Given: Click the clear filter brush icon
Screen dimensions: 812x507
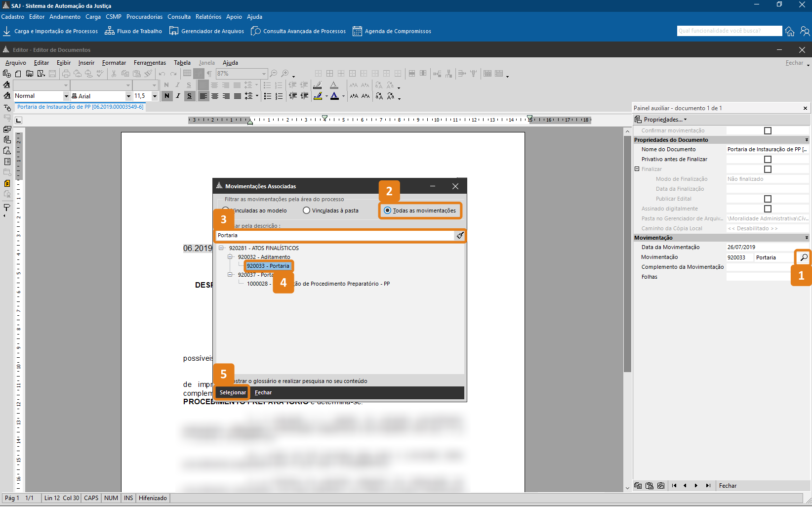Looking at the screenshot, I should click(460, 236).
